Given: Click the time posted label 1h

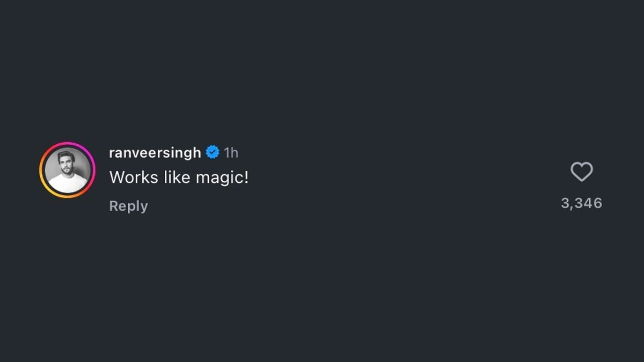Looking at the screenshot, I should coord(231,153).
